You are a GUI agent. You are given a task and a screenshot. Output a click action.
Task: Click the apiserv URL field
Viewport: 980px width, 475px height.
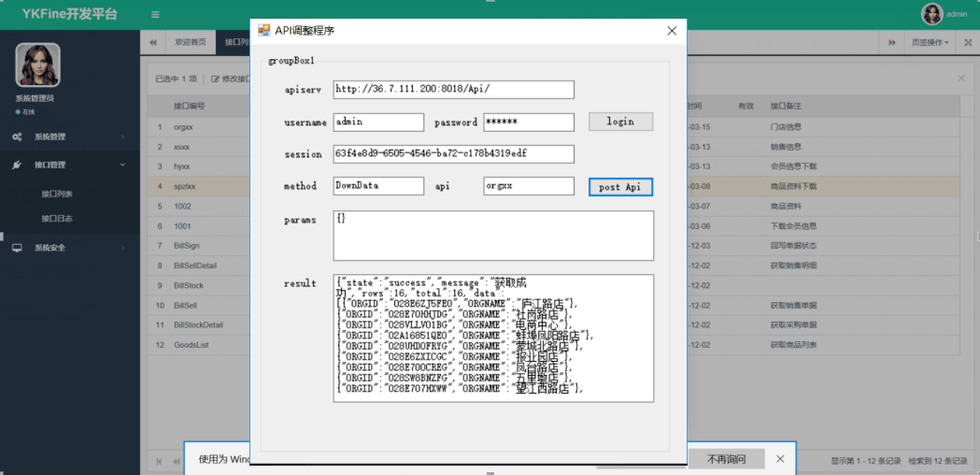coord(454,90)
